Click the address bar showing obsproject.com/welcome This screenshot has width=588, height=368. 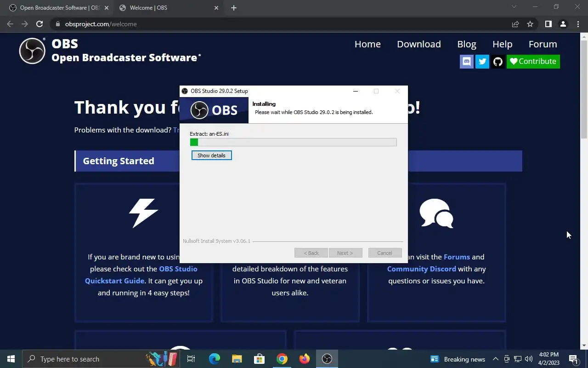(280, 24)
